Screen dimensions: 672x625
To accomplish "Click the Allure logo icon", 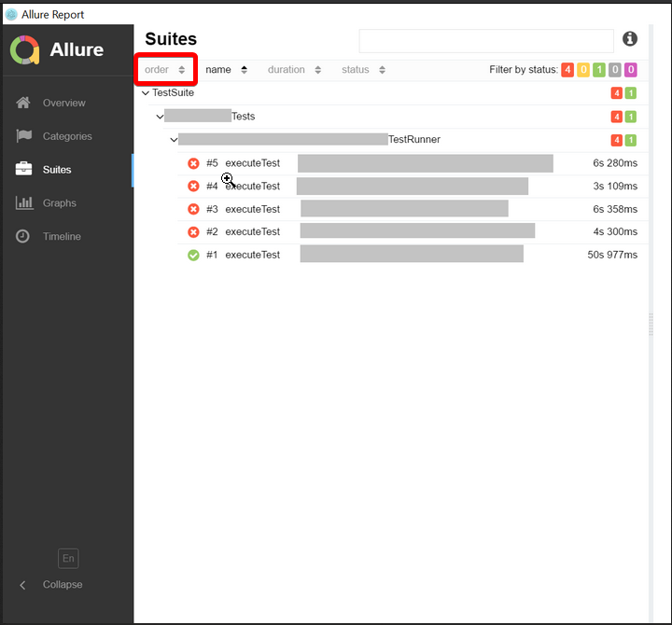I will click(25, 49).
